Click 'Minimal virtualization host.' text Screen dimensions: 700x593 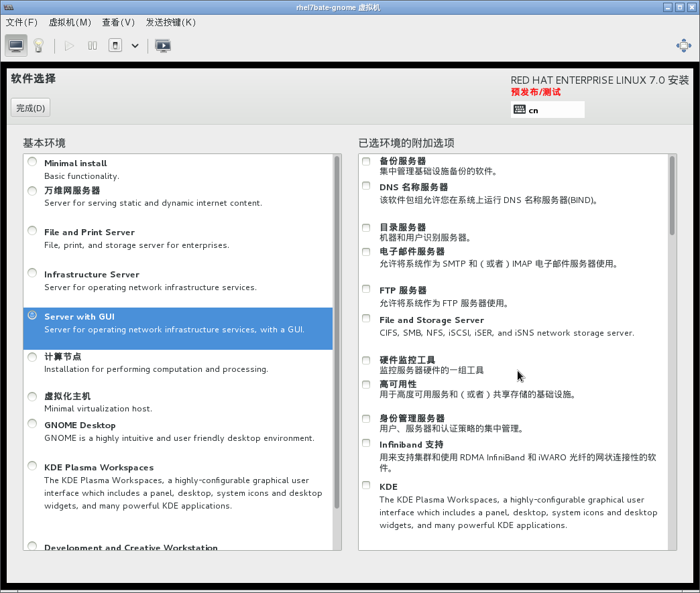click(x=98, y=408)
